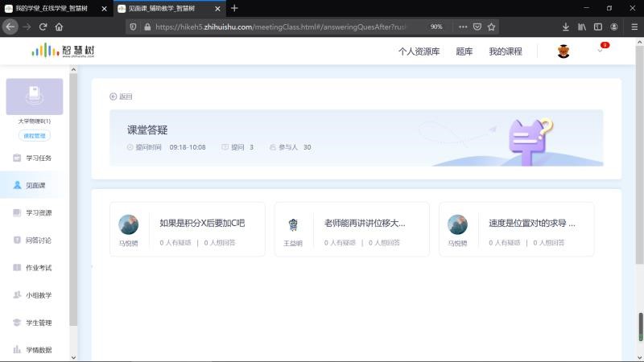Open the 学习任务 sidebar item
Screen dimensions: 644x362
38,158
